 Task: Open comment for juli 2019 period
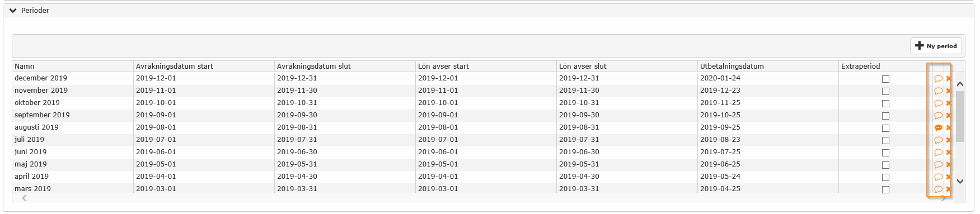[939, 140]
